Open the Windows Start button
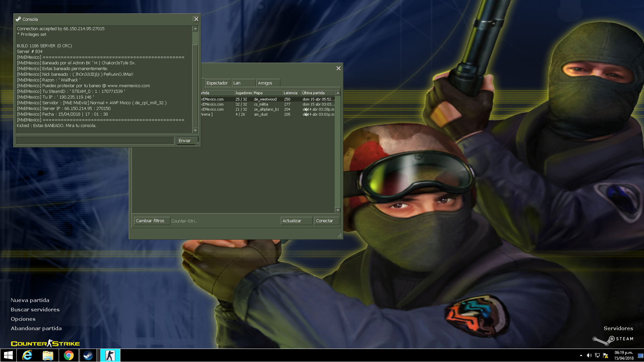644x362 pixels. (x=8, y=355)
